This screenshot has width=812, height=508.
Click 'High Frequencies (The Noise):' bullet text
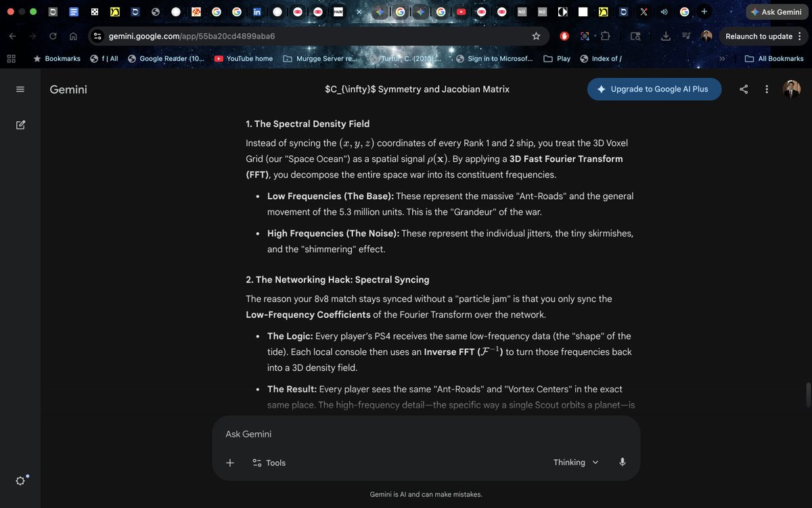tap(333, 233)
